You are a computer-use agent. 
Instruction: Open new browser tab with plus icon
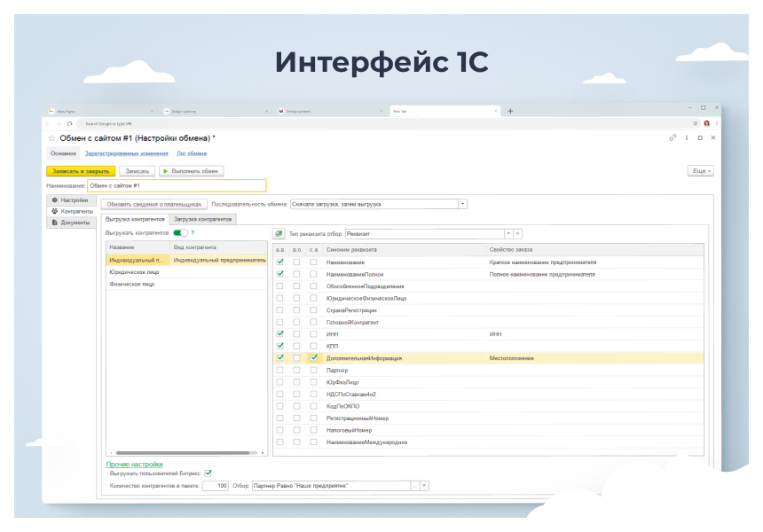coord(510,111)
